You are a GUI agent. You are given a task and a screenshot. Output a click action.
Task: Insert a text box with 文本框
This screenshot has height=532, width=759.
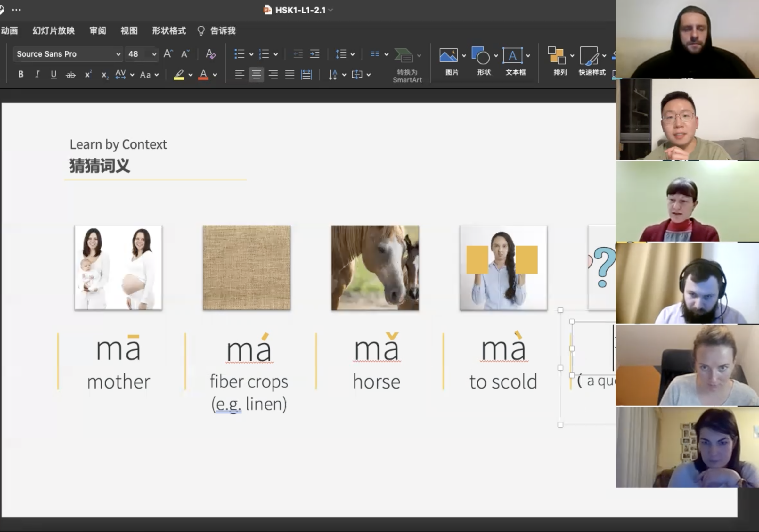(x=512, y=55)
